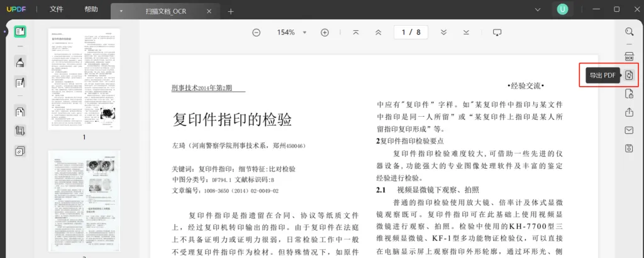644x258 pixels.
Task: Send the file by email icon
Action: [629, 131]
